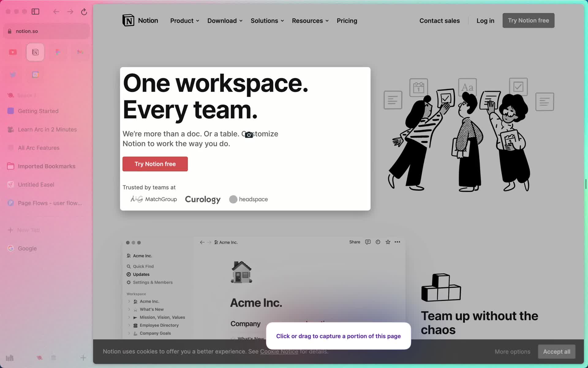Click the Twitter icon in Arc sidebar
Viewport: 588px width, 368px height.
click(x=13, y=75)
